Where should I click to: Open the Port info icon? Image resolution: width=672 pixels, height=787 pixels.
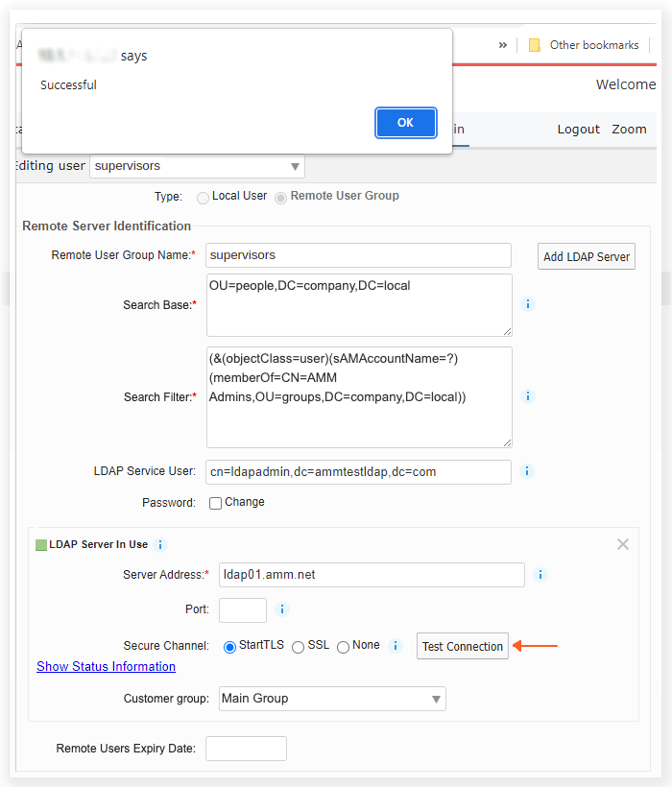click(282, 609)
